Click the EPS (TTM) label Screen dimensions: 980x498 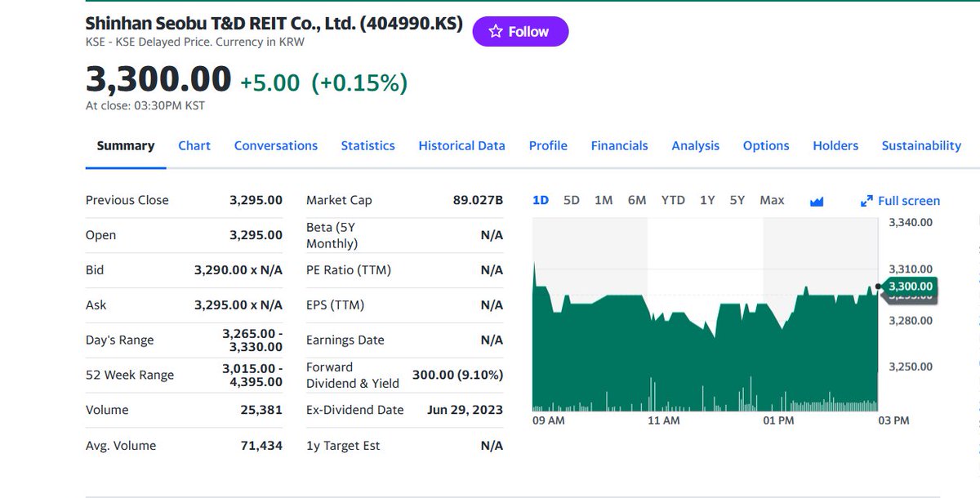click(x=335, y=305)
